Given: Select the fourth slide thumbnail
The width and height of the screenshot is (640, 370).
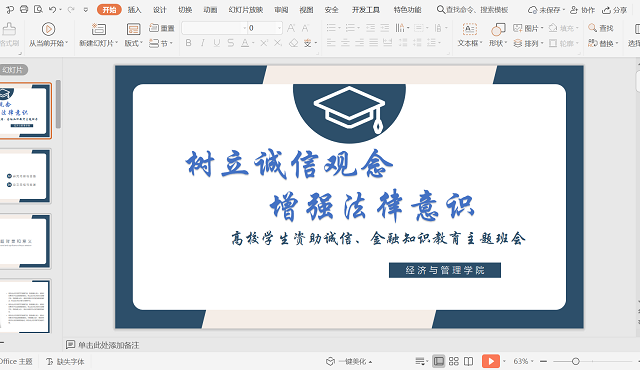Looking at the screenshot, I should (25, 306).
